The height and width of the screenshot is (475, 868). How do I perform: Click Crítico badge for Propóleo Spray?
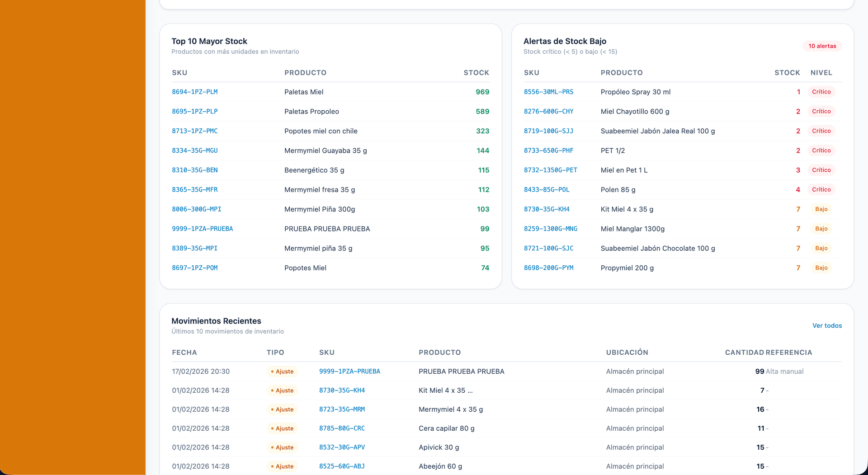[x=821, y=92]
